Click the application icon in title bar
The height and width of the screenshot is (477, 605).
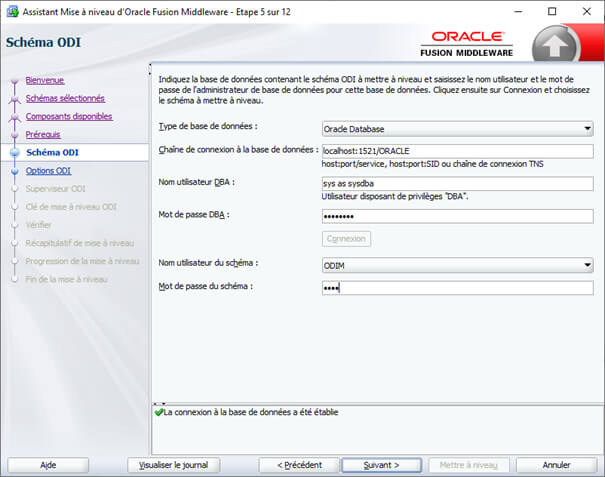[x=12, y=12]
